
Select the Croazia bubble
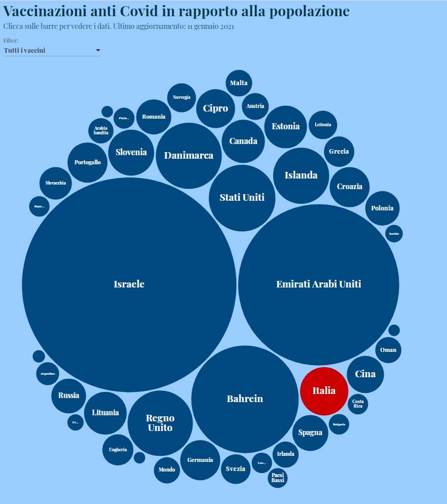(350, 187)
